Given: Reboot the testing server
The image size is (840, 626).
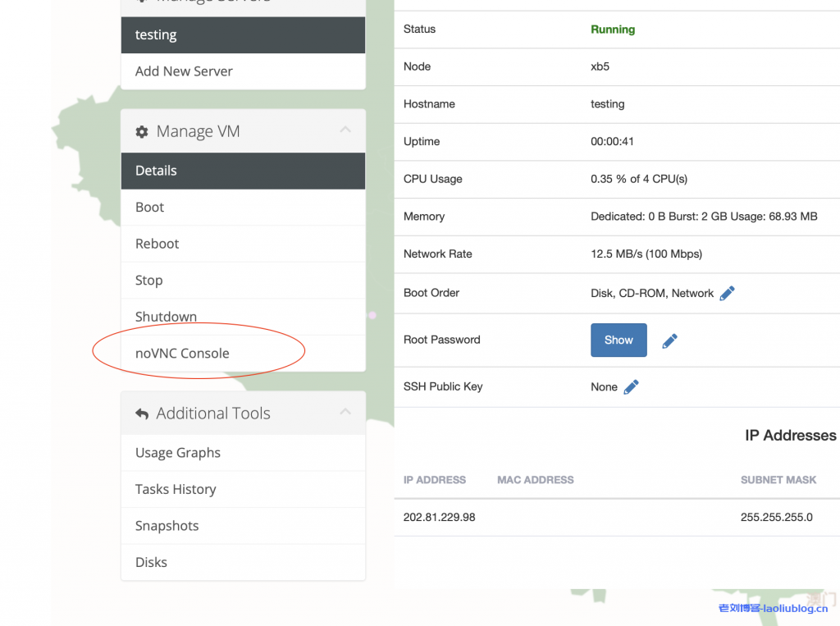Looking at the screenshot, I should click(x=157, y=243).
